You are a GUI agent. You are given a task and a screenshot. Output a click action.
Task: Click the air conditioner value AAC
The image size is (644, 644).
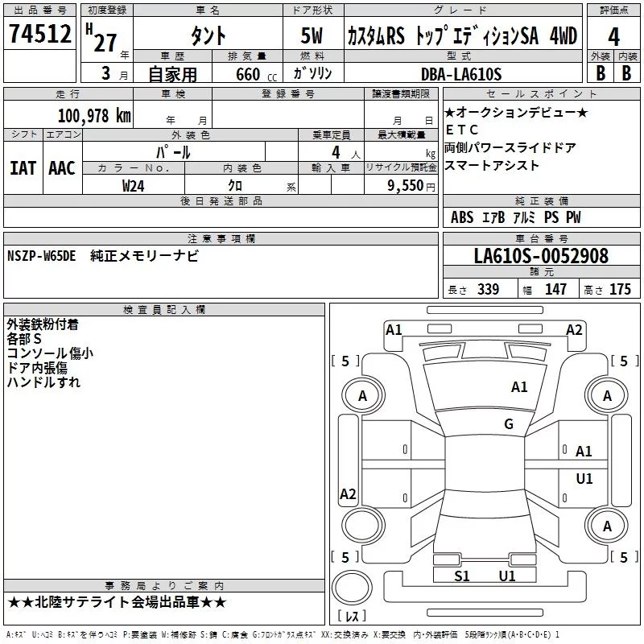62,168
